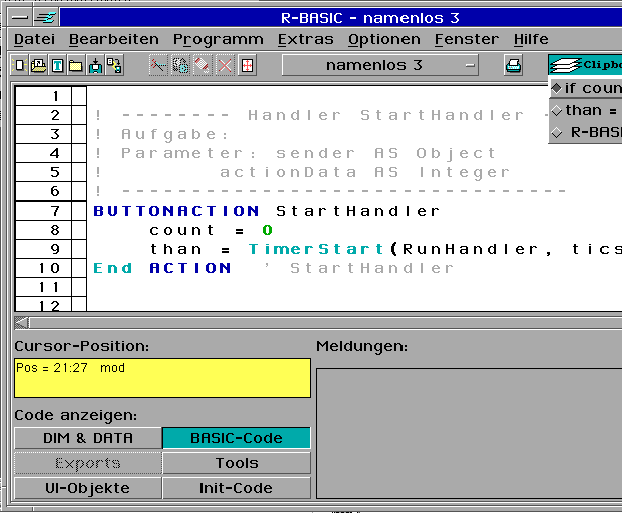Screen dimensions: 623x513
Task: Click the red four-arrow frame icon
Action: coord(246,66)
